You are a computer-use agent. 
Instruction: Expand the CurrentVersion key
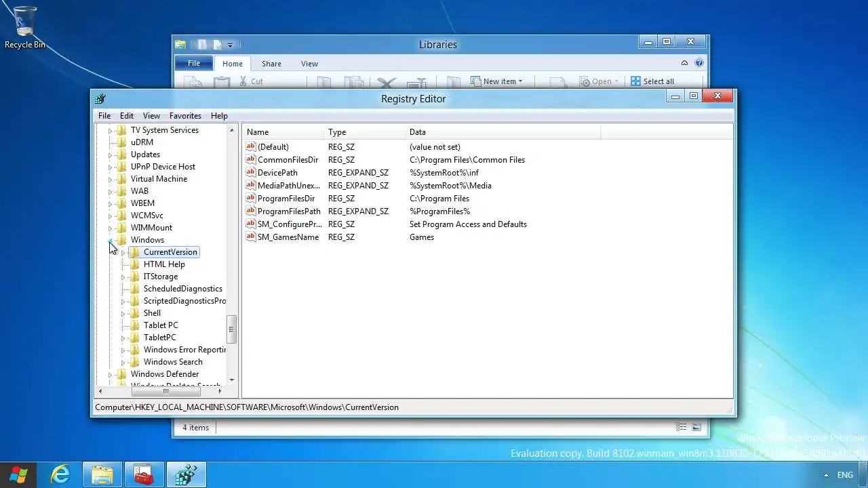coord(123,252)
